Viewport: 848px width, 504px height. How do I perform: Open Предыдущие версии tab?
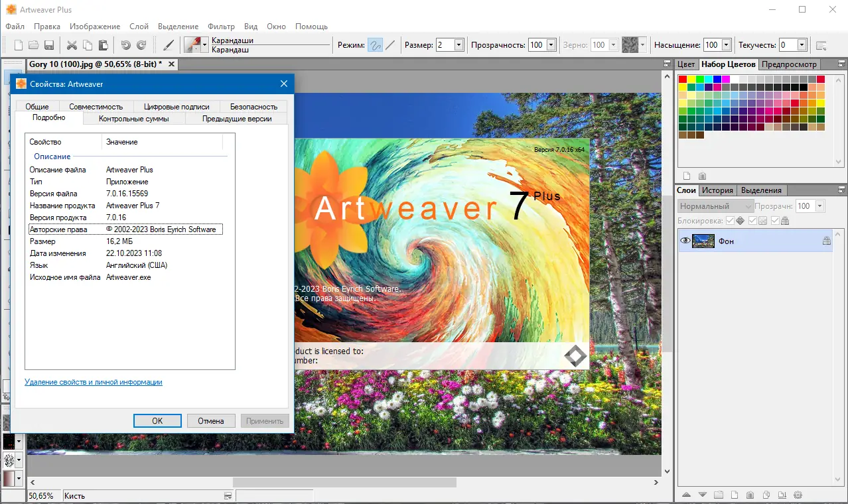pos(237,119)
